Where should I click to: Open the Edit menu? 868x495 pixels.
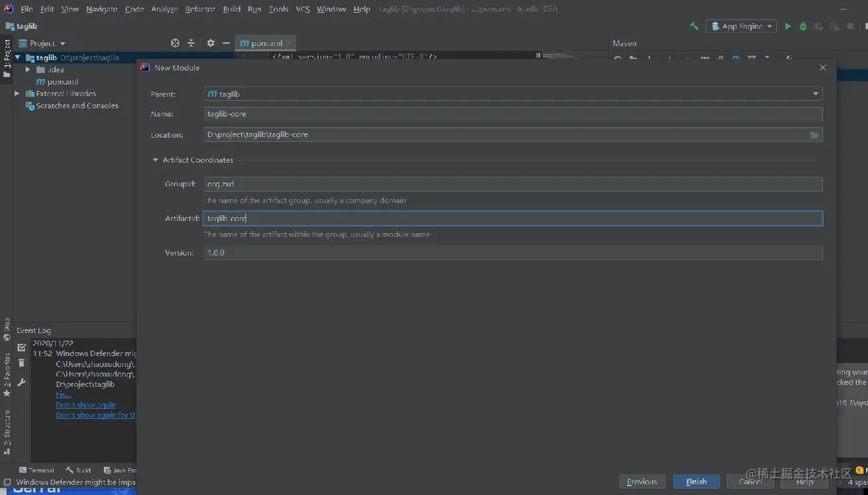[47, 9]
